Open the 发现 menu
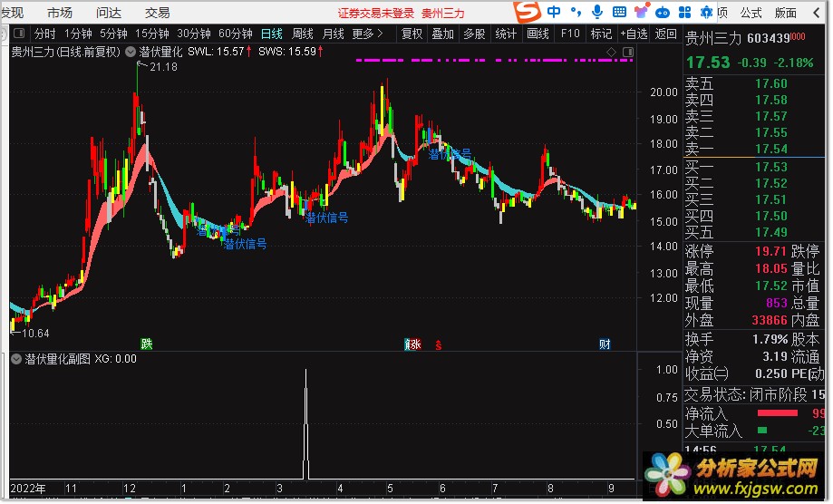Viewport: 833px width, 504px height. pyautogui.click(x=12, y=13)
